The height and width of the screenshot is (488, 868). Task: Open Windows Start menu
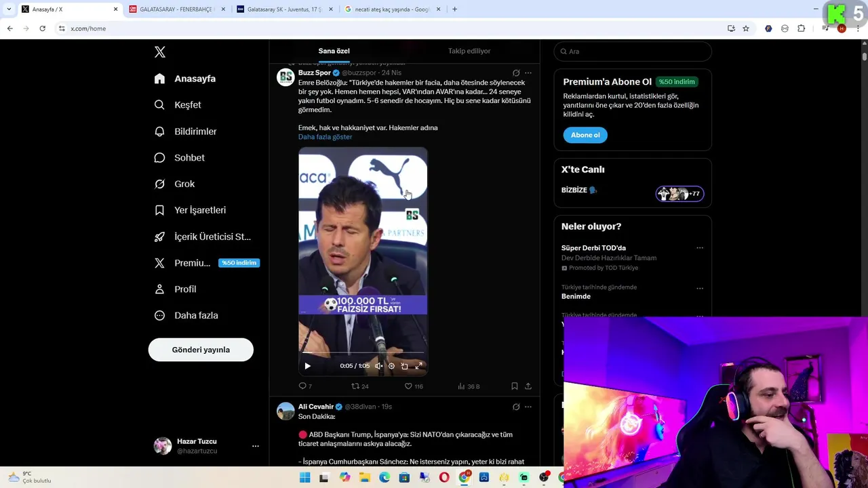click(304, 478)
